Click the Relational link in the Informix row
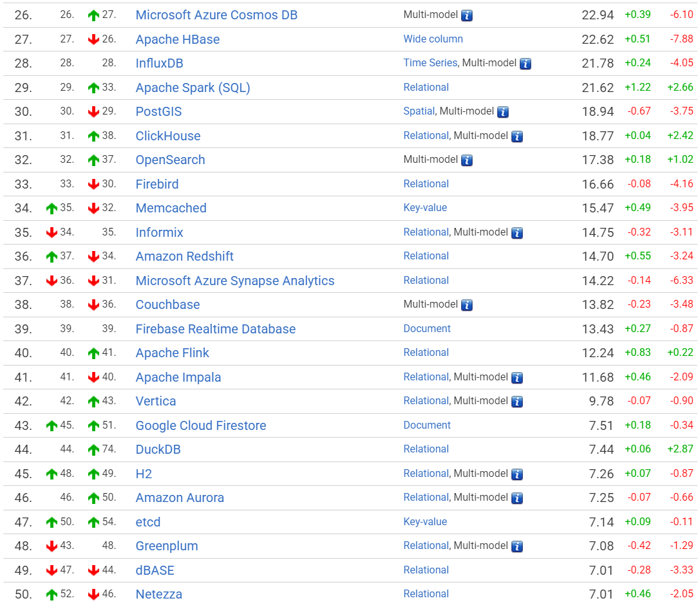The image size is (700, 605). click(426, 232)
